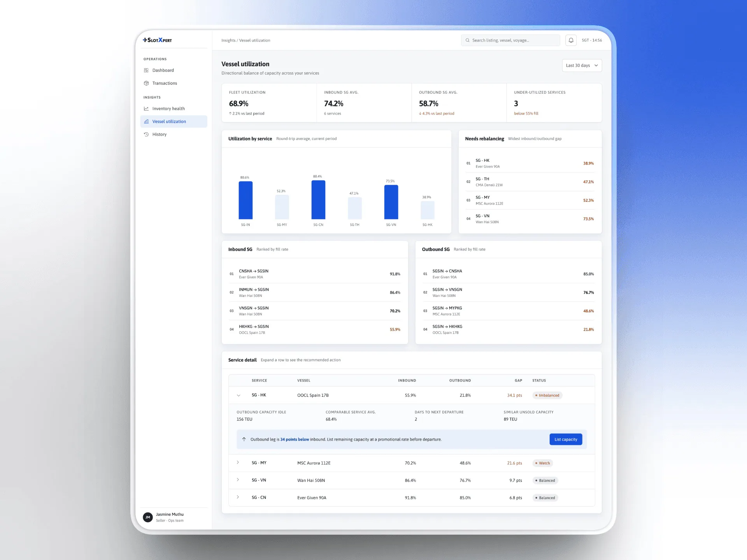Screen dimensions: 747x560
Task: Expand the SG - VN service row
Action: coord(238,480)
